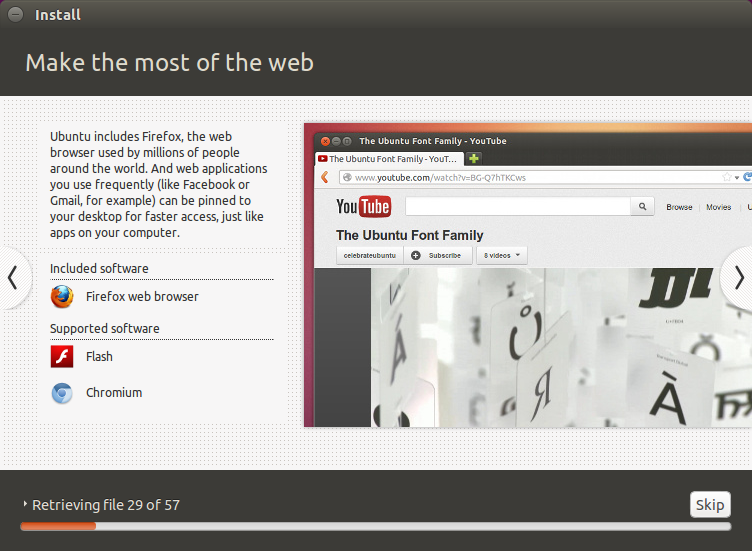Open the Movies link on YouTube
Image resolution: width=752 pixels, height=551 pixels.
click(718, 207)
